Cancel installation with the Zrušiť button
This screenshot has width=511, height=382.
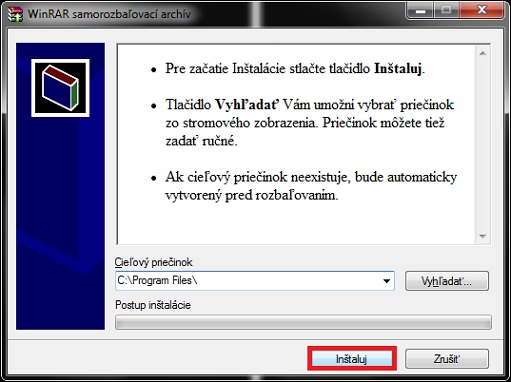[447, 359]
